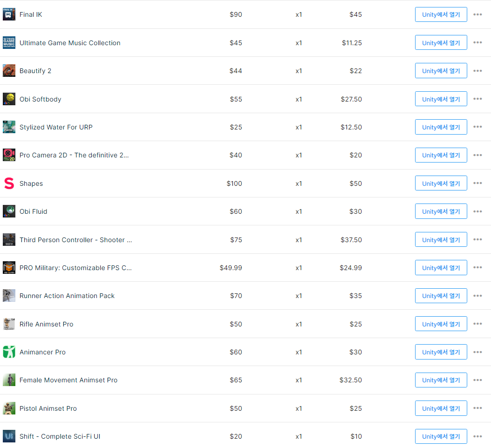The image size is (491, 448).
Task: Open more options for PRO Military
Action: point(477,267)
